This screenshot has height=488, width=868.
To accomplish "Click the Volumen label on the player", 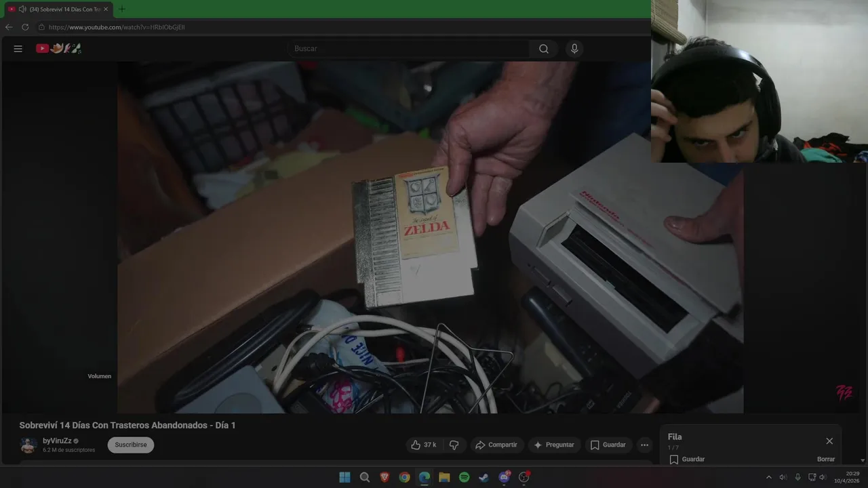I will click(x=99, y=376).
